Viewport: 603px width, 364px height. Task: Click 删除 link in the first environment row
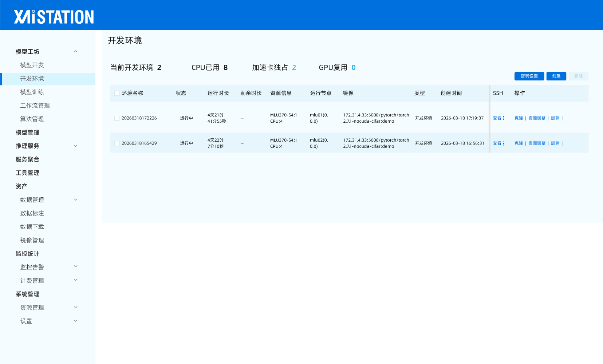click(555, 118)
